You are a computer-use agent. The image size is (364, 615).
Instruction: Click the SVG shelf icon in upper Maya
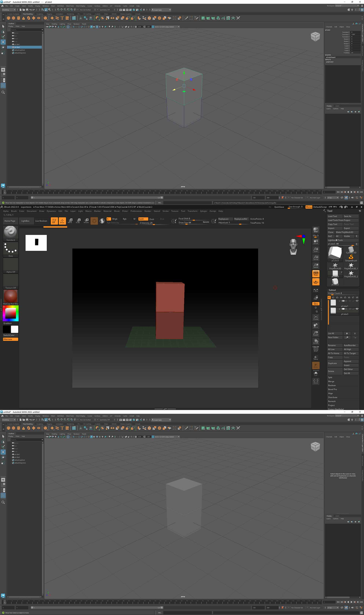click(x=67, y=18)
